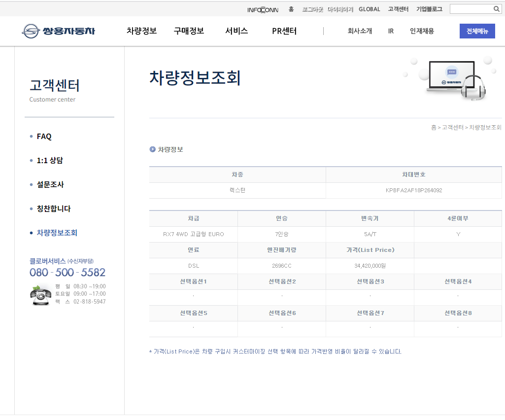Click the 선택옵션7 header cell
This screenshot has width=505, height=420.
[x=370, y=314]
